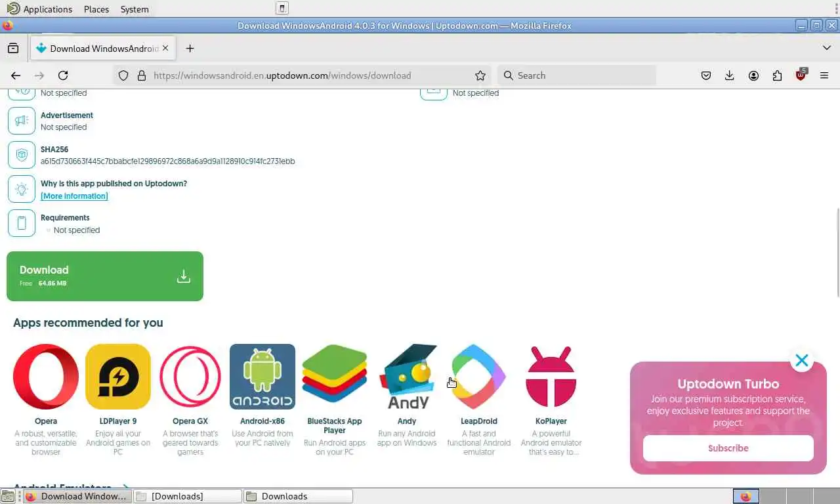Click the Apps recommended for you heading

click(x=88, y=323)
